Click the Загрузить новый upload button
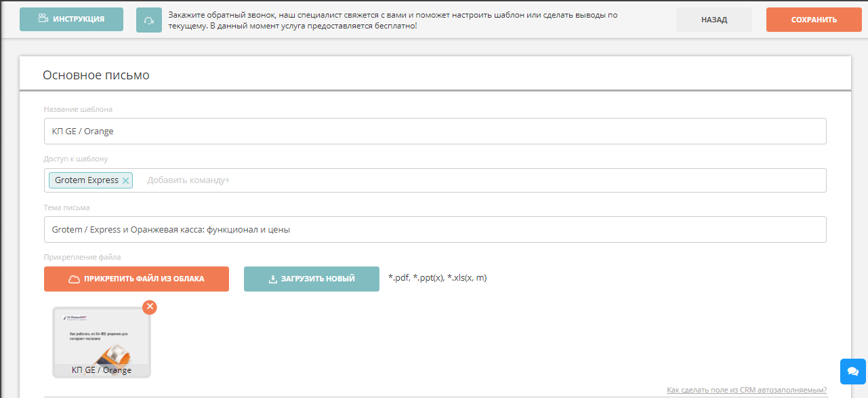This screenshot has height=398, width=868. coord(312,279)
